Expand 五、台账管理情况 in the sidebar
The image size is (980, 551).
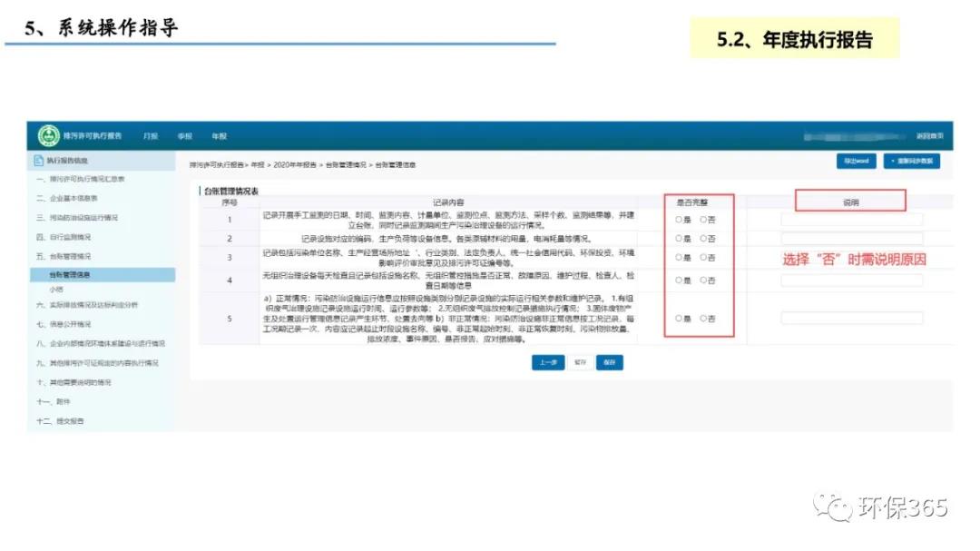click(x=64, y=257)
